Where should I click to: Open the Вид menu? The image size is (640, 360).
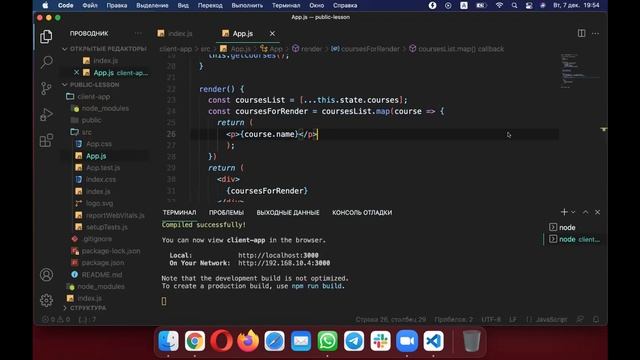tap(183, 5)
